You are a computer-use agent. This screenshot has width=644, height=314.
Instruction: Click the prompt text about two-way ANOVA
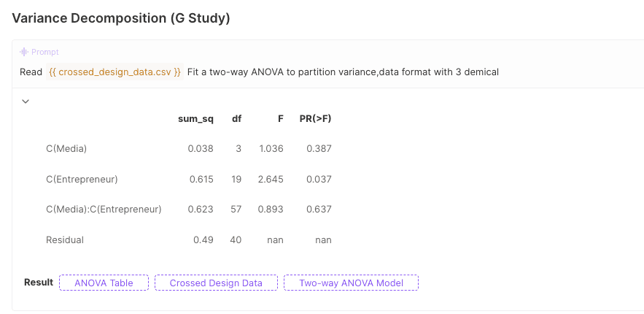(343, 72)
